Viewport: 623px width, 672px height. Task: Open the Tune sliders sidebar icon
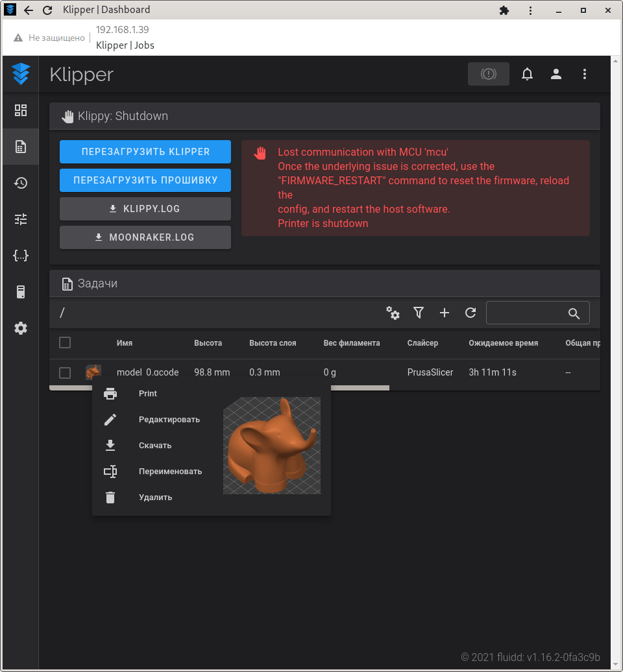pos(21,219)
